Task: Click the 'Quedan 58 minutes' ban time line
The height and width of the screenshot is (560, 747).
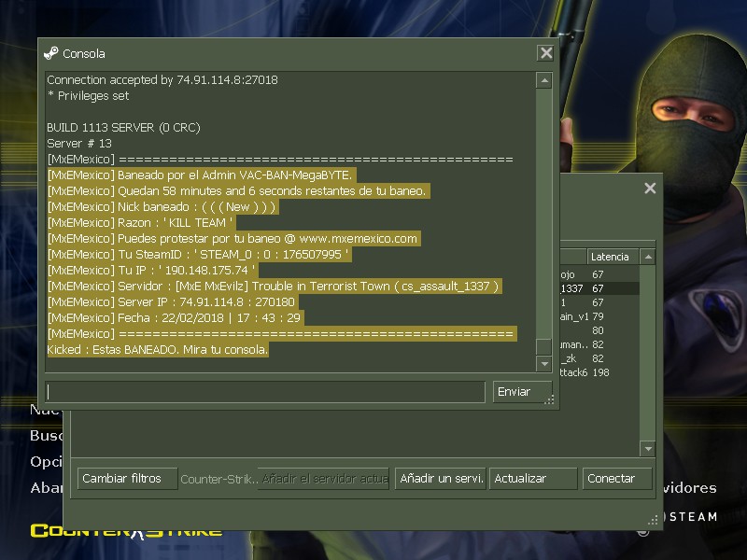Action: point(238,191)
